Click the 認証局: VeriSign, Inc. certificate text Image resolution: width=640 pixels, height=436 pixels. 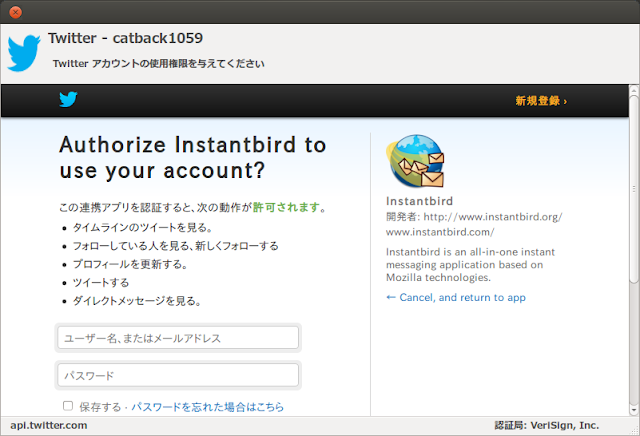pos(547,425)
